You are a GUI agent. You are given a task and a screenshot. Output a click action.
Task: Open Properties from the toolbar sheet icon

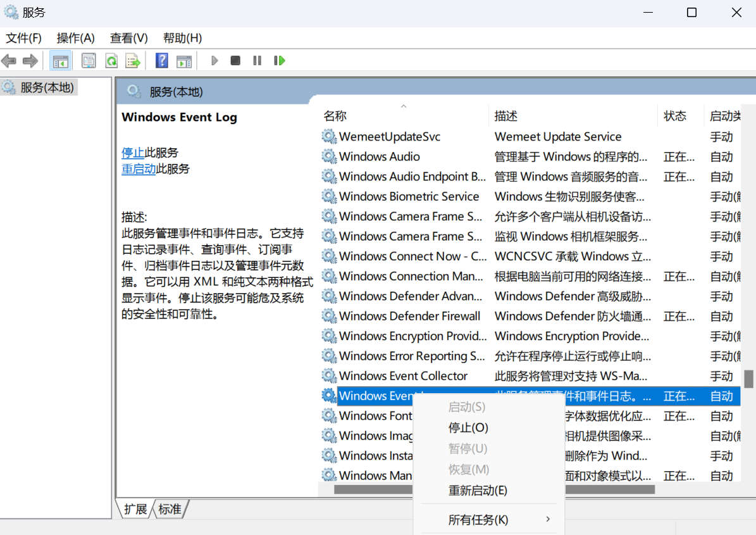pos(88,61)
